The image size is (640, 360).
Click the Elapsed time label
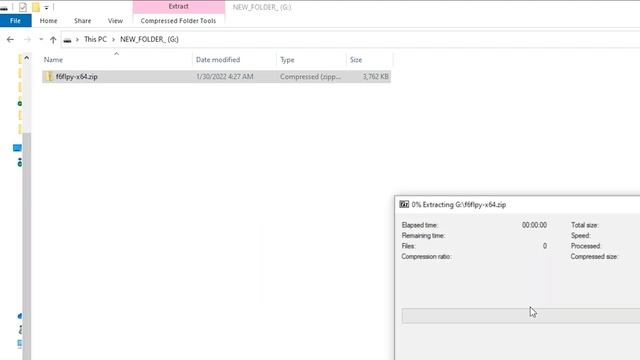tap(420, 225)
